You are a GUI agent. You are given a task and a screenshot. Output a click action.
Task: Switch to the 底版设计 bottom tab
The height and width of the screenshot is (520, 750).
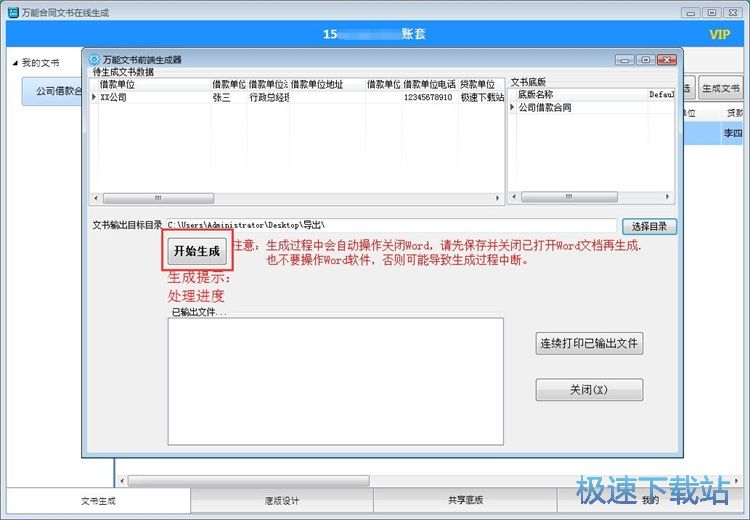tap(282, 500)
